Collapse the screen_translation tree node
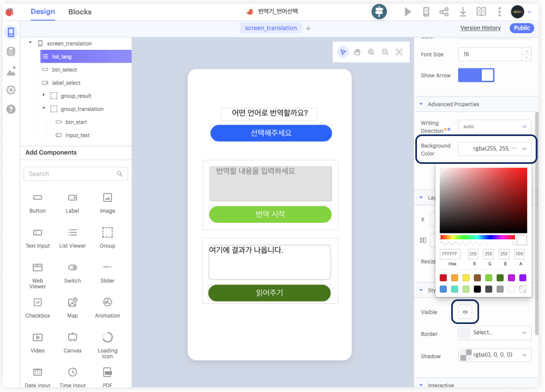Screen dimensions: 545x392 click(30, 43)
